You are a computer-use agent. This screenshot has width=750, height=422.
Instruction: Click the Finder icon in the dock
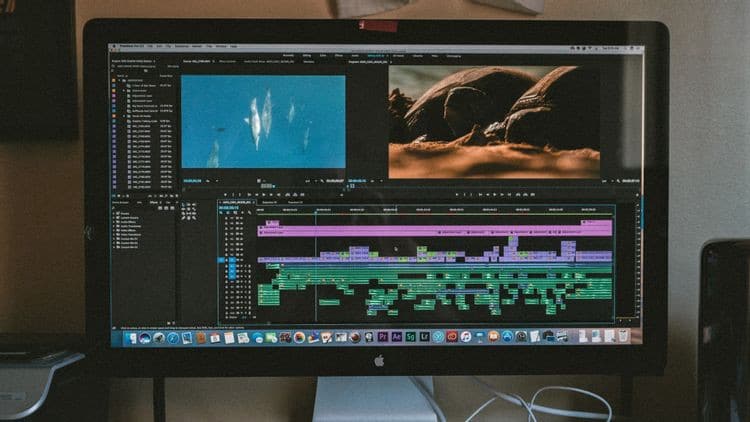[131, 339]
